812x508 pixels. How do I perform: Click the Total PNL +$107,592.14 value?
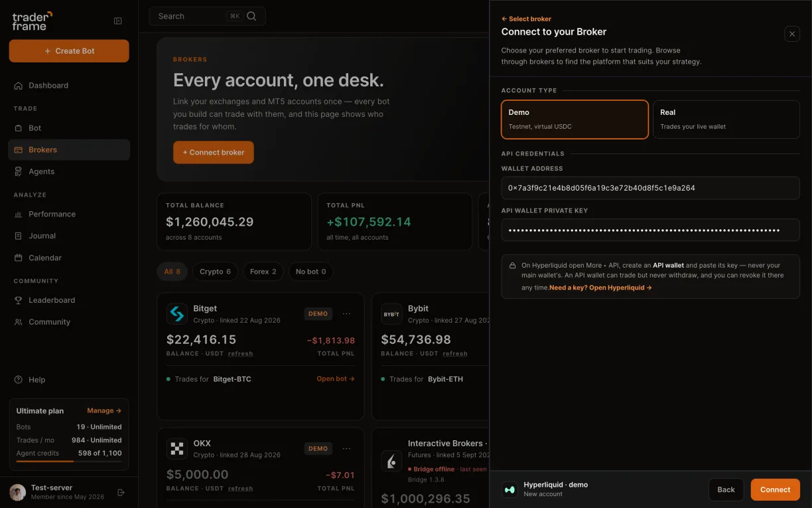click(369, 222)
